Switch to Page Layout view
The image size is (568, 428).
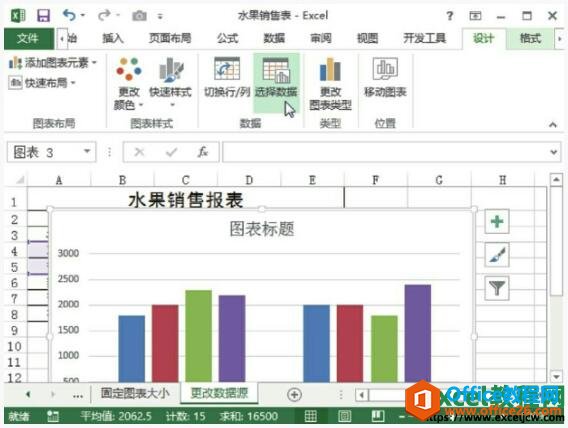click(344, 416)
